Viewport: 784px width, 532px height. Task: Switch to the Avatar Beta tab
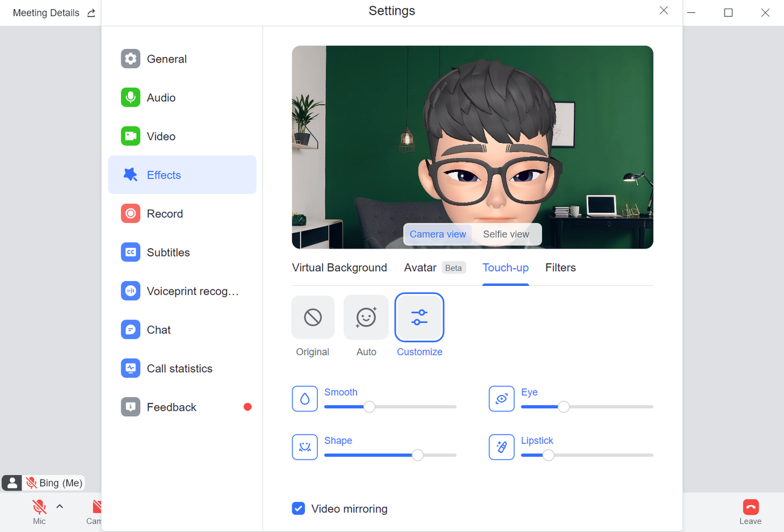click(x=420, y=268)
